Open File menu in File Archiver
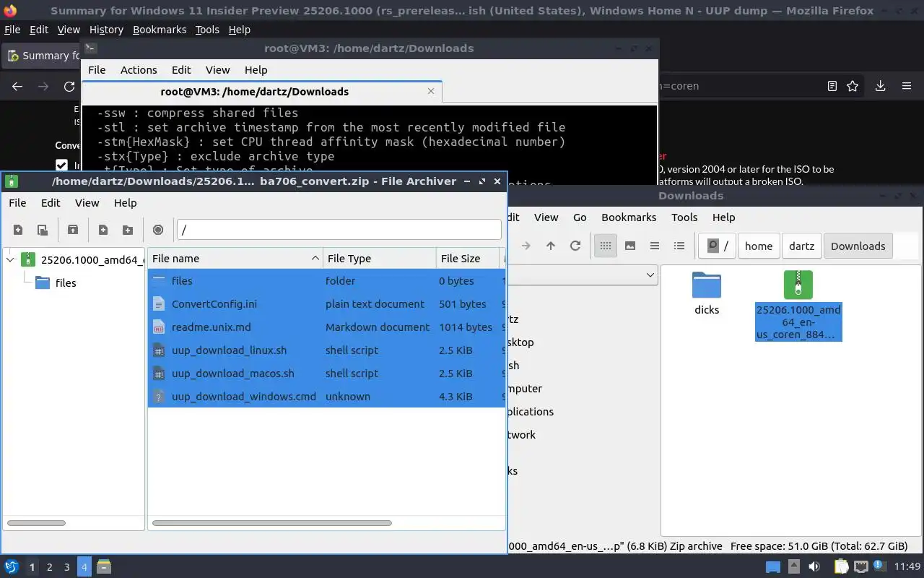Image resolution: width=924 pixels, height=578 pixels. (17, 203)
